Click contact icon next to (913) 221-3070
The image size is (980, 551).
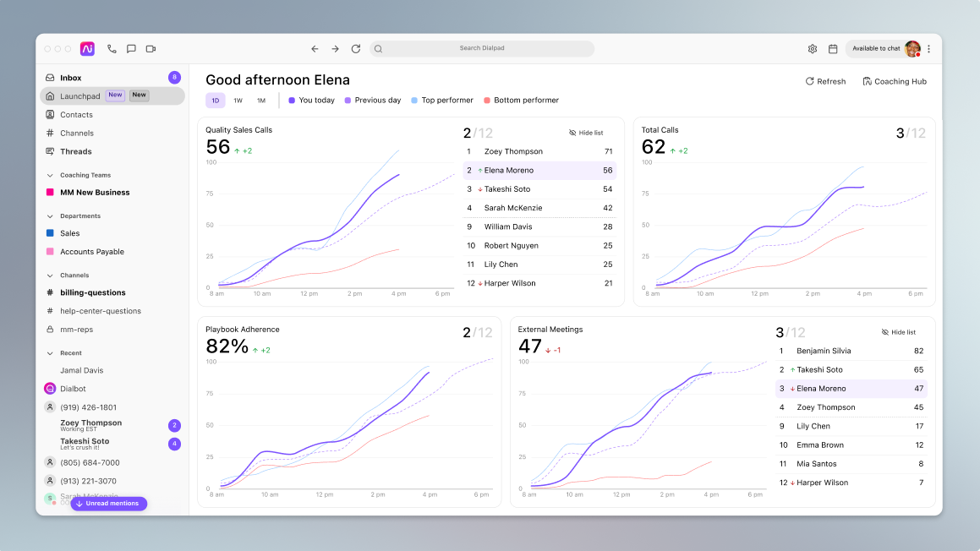(50, 480)
